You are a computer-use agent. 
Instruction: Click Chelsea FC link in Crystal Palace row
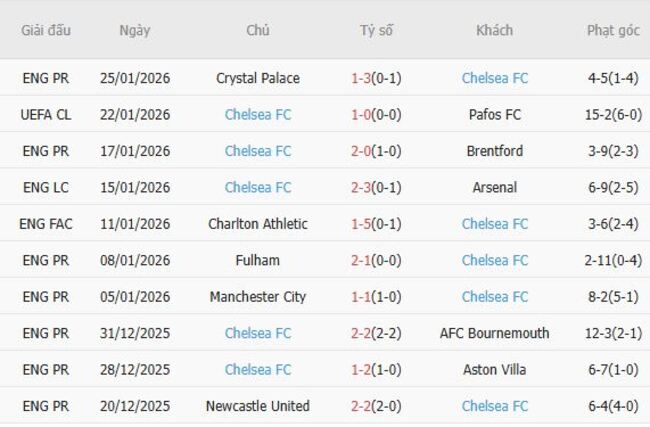pyautogui.click(x=494, y=78)
